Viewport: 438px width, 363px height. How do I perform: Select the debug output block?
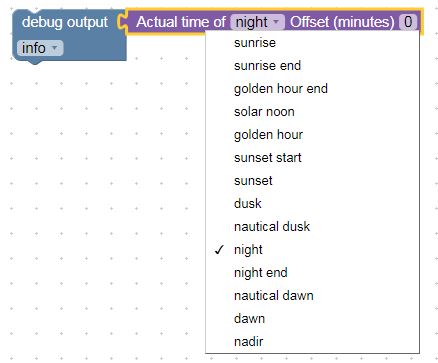65,22
